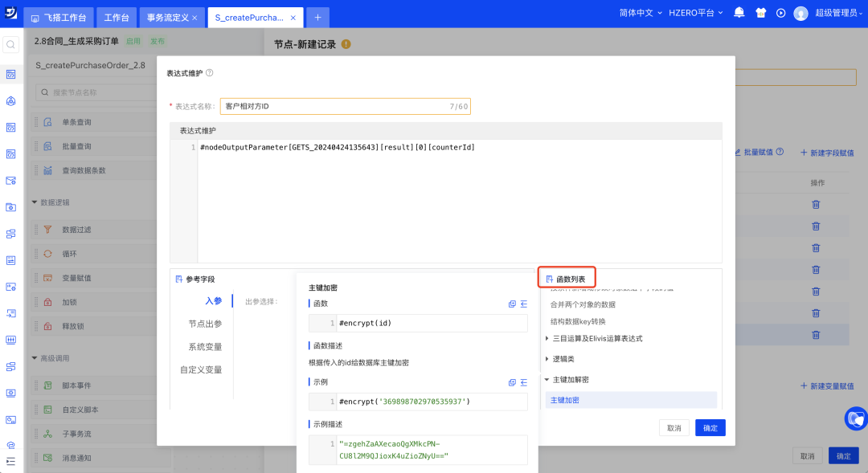The height and width of the screenshot is (473, 868).
Task: Click 取消 in the expression dialog
Action: click(x=674, y=428)
